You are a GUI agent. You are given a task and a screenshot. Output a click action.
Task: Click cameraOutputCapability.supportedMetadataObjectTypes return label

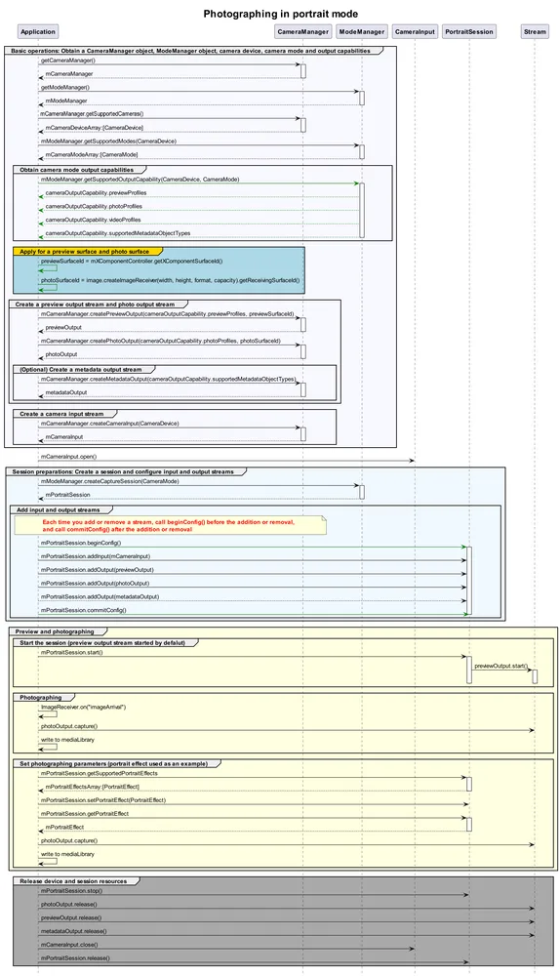tap(118, 233)
